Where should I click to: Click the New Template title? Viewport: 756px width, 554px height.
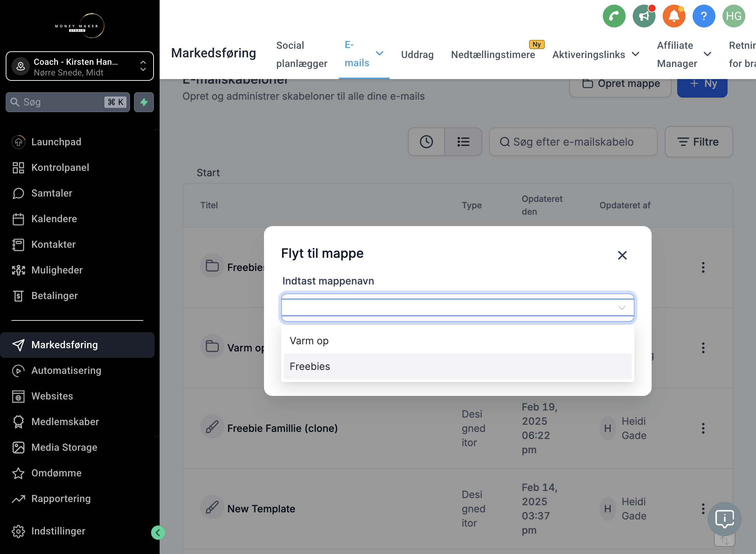(x=261, y=509)
